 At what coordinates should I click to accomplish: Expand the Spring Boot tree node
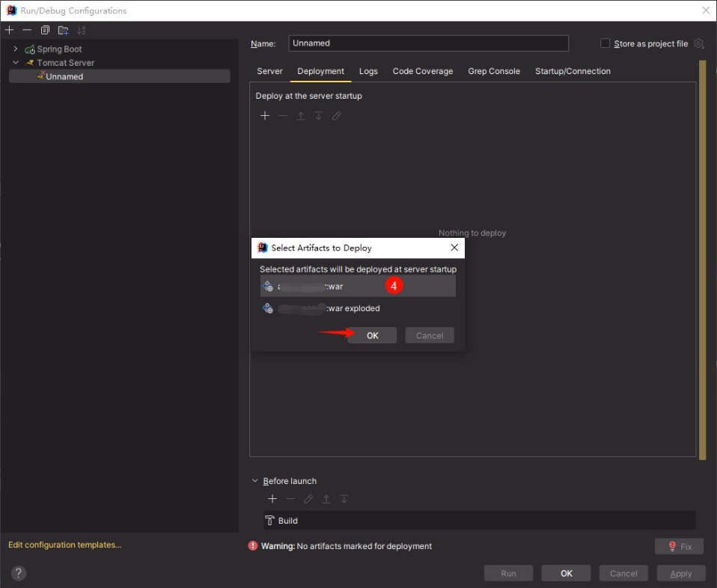pyautogui.click(x=16, y=49)
